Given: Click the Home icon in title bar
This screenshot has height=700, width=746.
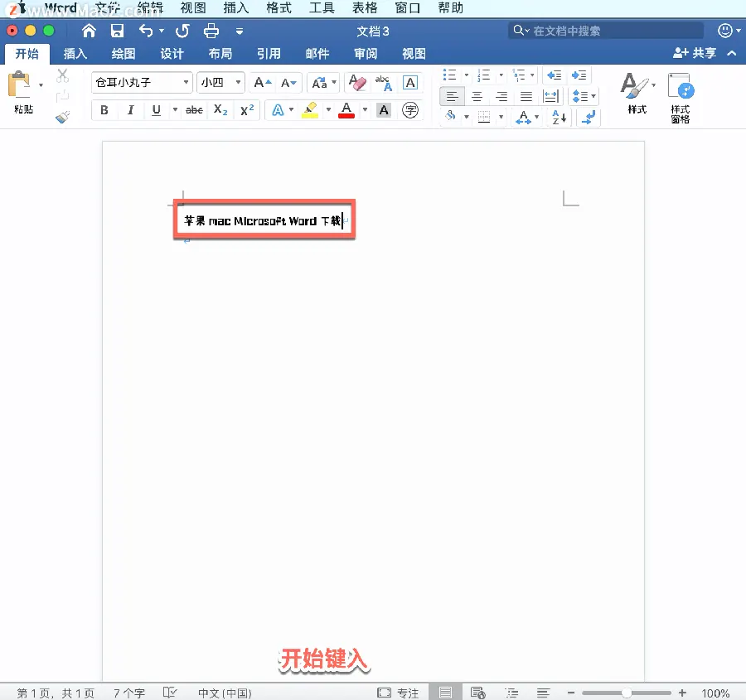Looking at the screenshot, I should (x=89, y=31).
